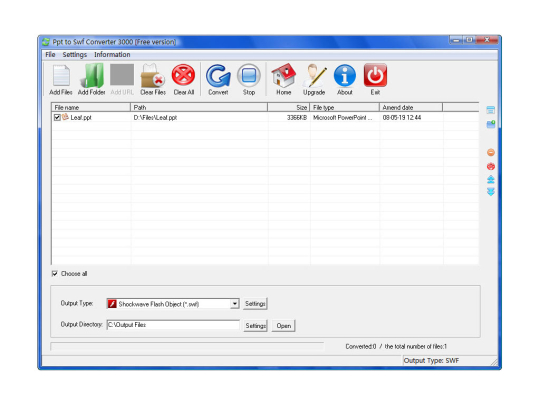Open the About info icon
Screen dimensions: 540x405
344,75
